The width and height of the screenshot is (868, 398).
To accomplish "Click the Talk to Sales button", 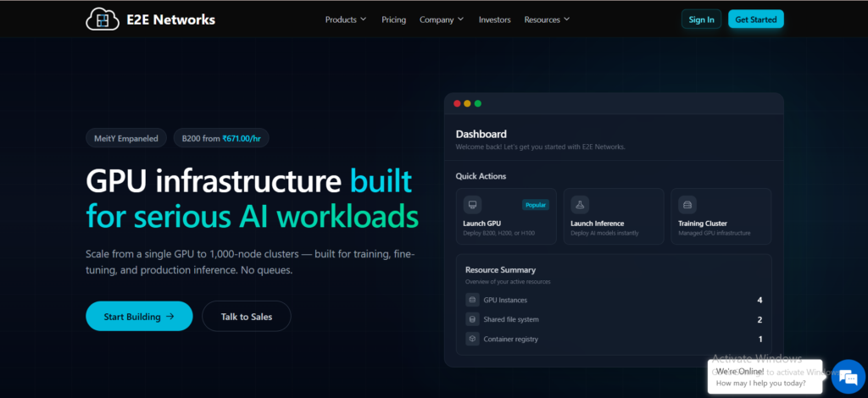I will (x=247, y=316).
